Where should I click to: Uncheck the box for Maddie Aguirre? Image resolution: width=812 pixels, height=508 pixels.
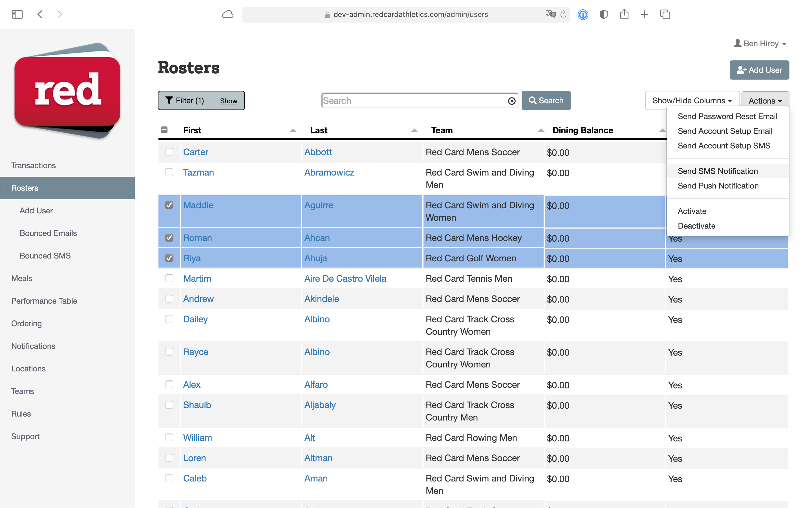click(169, 205)
